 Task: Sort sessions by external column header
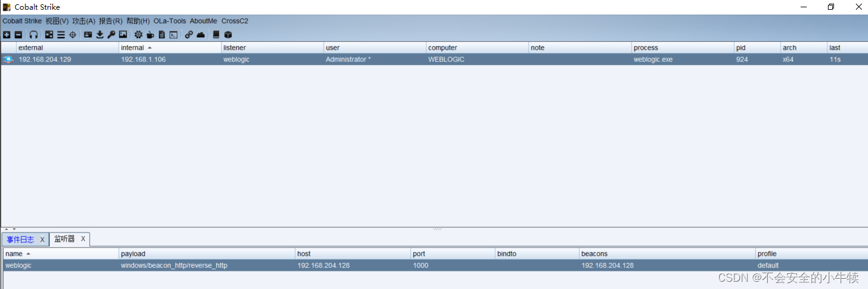[67, 47]
